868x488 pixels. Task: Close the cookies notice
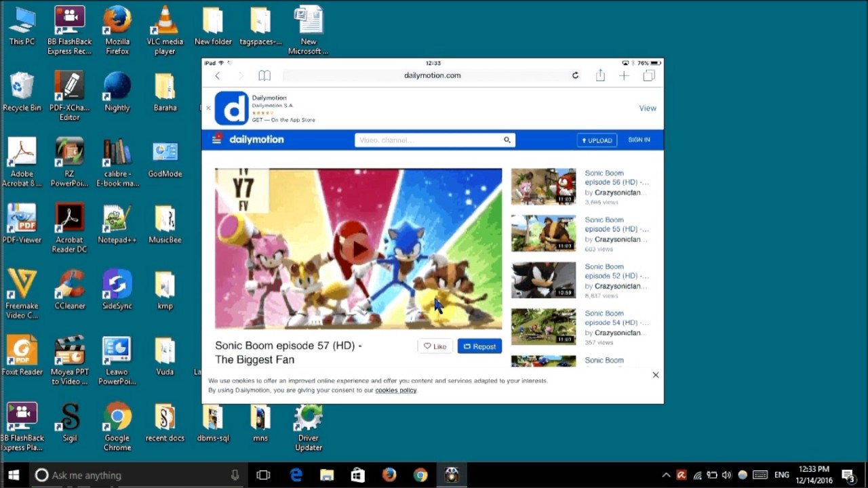click(x=656, y=375)
